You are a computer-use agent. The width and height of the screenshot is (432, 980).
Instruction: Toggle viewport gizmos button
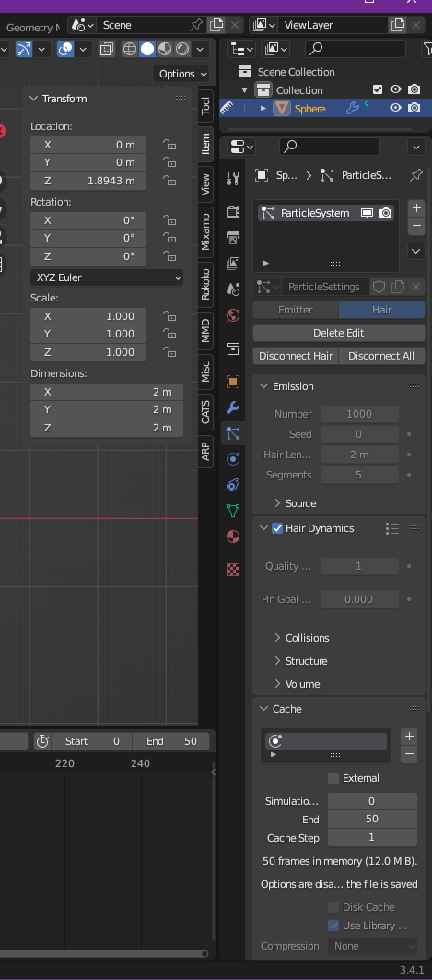point(24,49)
